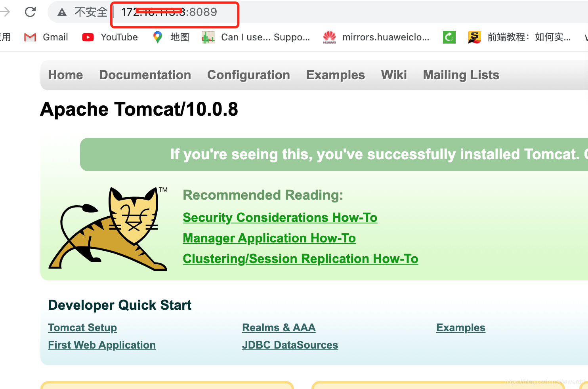
Task: Click the 不安全 not secure label
Action: (91, 12)
